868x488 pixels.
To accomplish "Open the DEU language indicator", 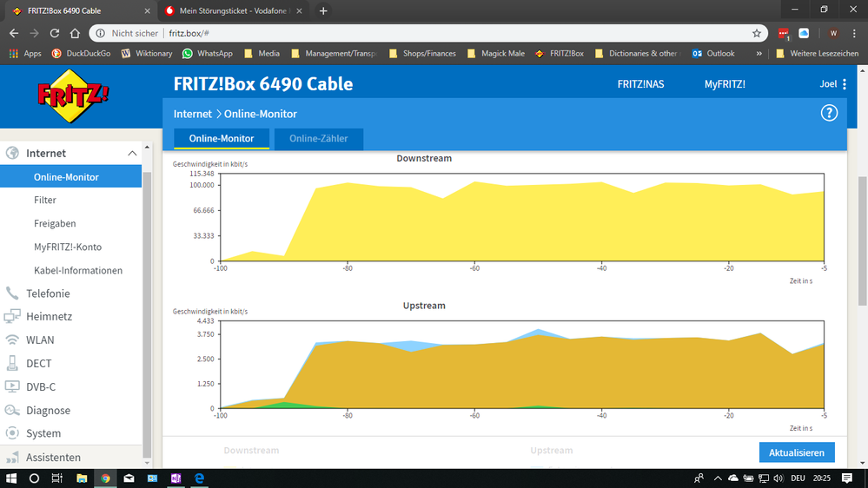I will (798, 478).
